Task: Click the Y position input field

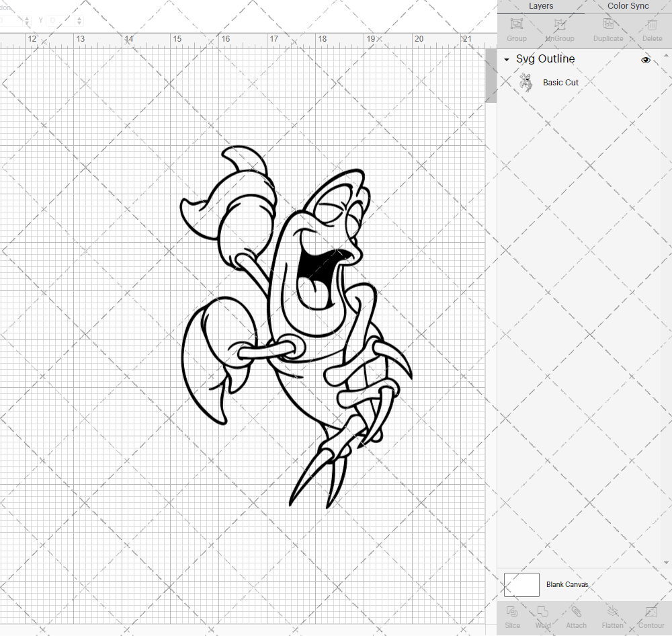Action: [60, 20]
